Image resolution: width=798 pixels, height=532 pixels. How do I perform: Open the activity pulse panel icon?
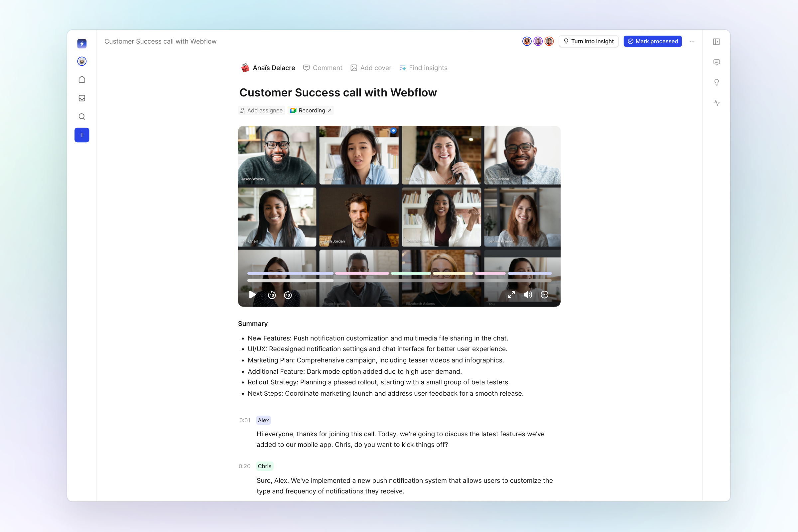[x=716, y=103]
